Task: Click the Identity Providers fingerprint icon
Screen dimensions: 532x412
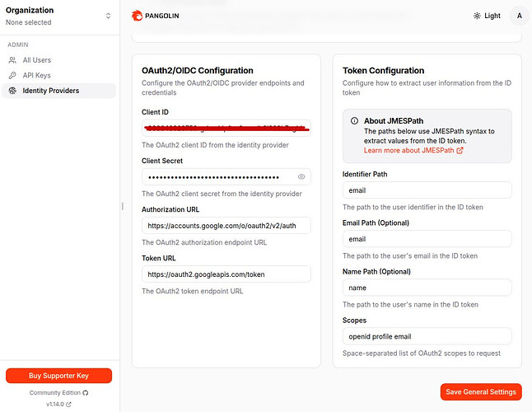Action: pos(12,91)
